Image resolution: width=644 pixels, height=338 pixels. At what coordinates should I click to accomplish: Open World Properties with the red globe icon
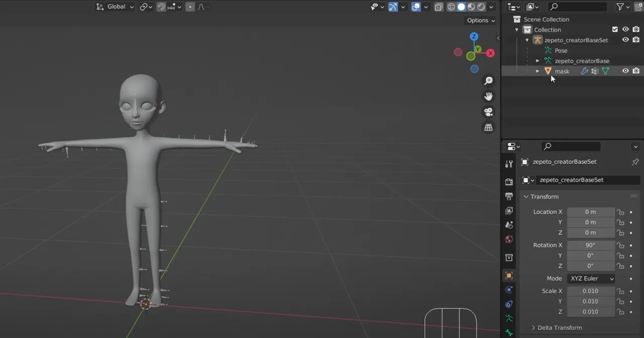509,239
